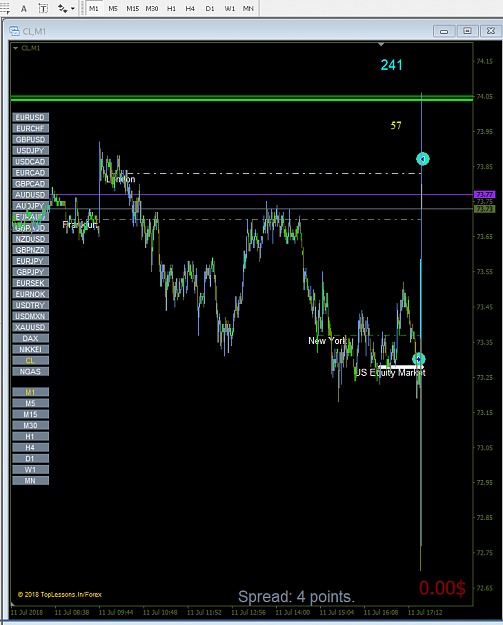
Task: Select the AUDJPY symbol button
Action: tap(30, 206)
